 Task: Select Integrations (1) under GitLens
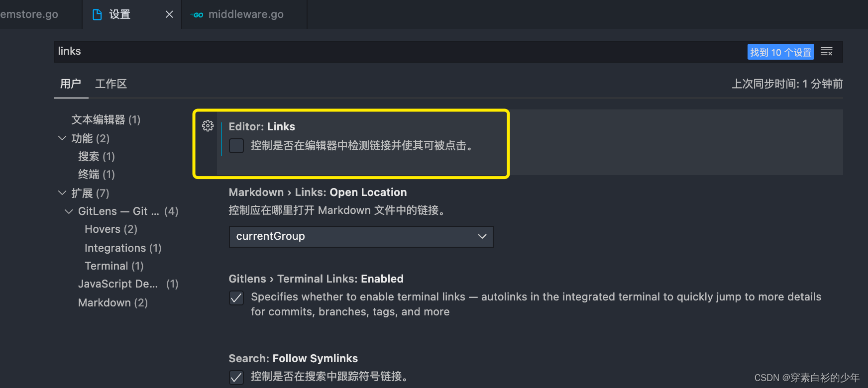123,248
